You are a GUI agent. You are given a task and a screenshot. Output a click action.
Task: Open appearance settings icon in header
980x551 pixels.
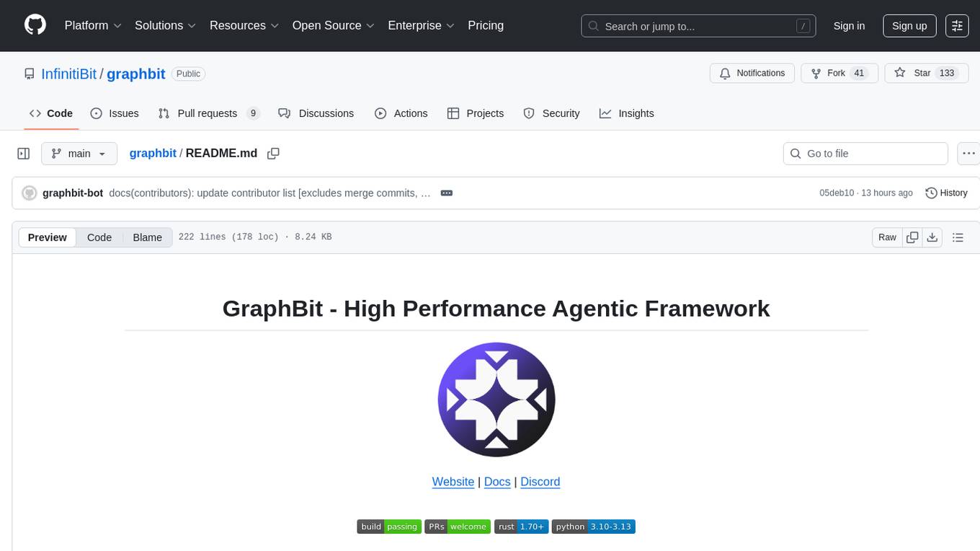point(957,26)
